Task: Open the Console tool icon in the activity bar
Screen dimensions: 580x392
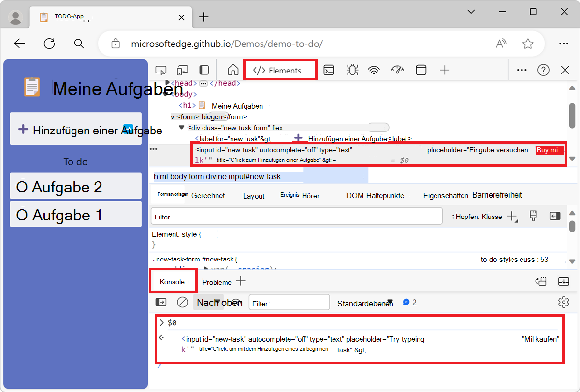Action: tap(329, 70)
